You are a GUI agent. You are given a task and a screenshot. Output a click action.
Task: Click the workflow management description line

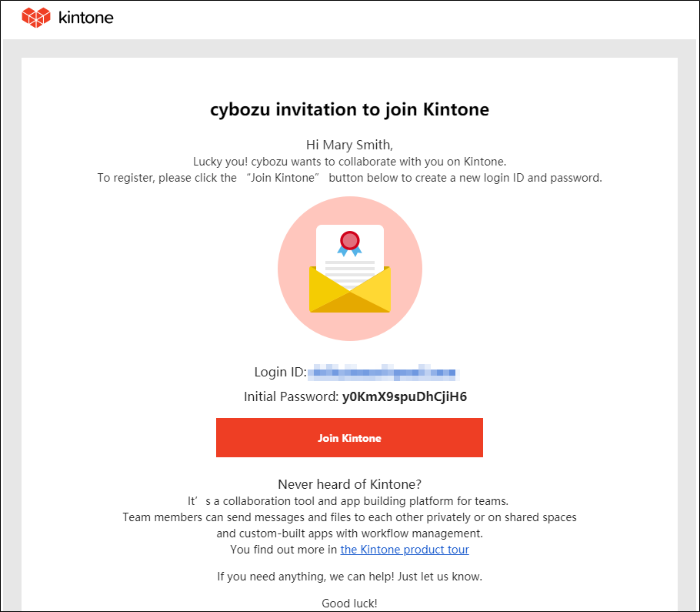tap(349, 533)
